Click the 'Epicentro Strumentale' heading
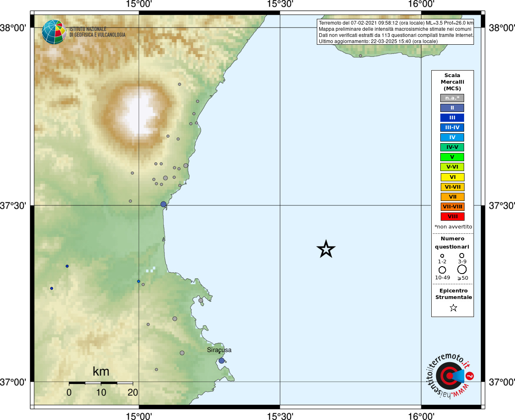This screenshot has height=420, width=515. click(453, 294)
